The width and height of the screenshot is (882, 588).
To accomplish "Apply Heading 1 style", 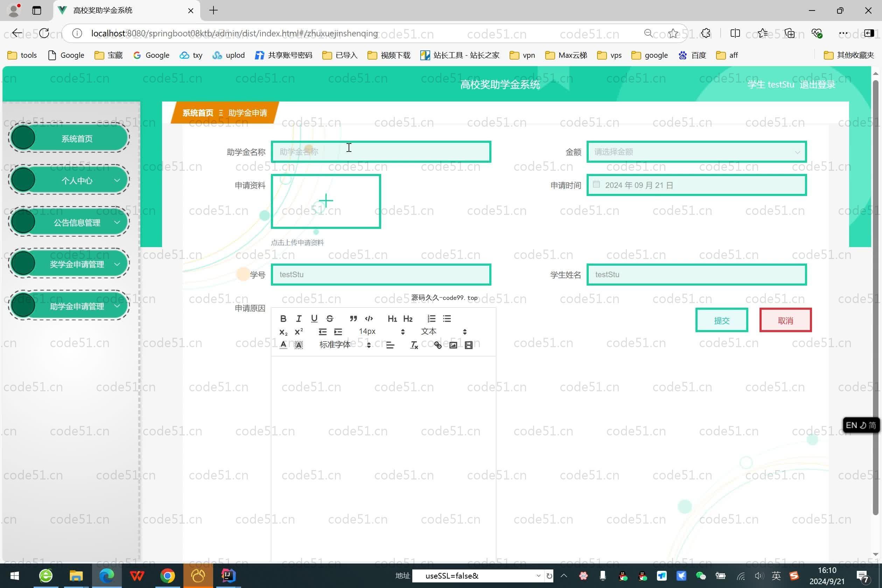I will [392, 319].
